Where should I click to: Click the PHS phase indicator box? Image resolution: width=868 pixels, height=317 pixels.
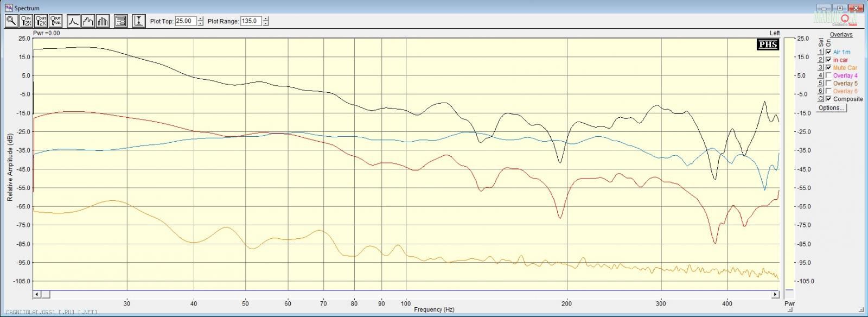[768, 45]
